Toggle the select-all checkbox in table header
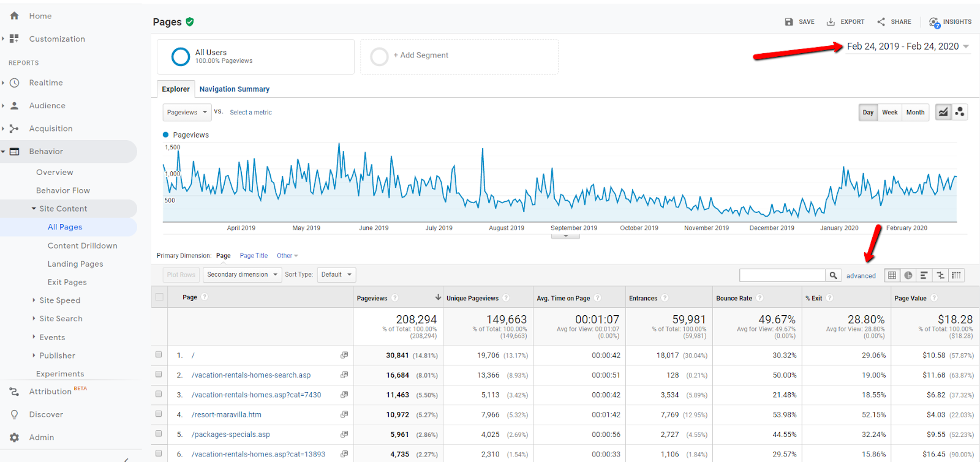Viewport: 980px width, 462px height. [159, 297]
